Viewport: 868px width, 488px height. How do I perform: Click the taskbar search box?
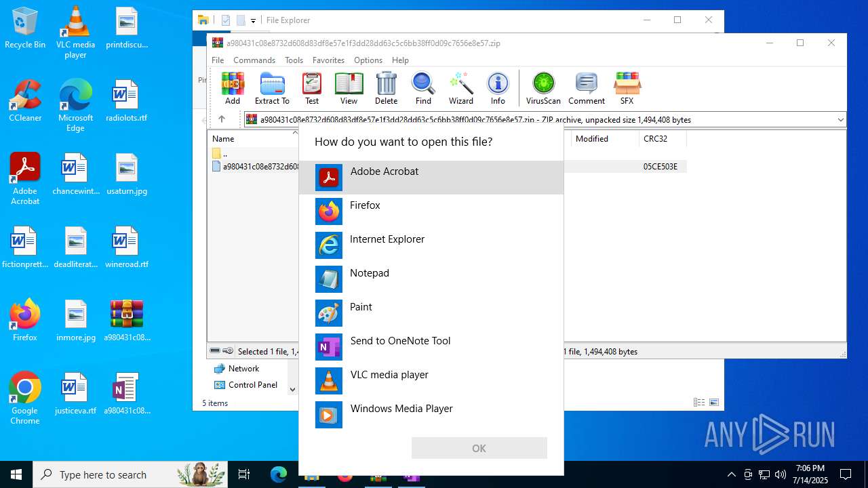click(x=132, y=474)
